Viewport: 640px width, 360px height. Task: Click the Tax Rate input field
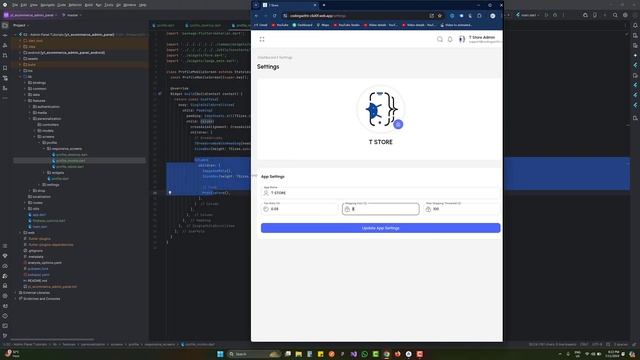click(x=300, y=209)
